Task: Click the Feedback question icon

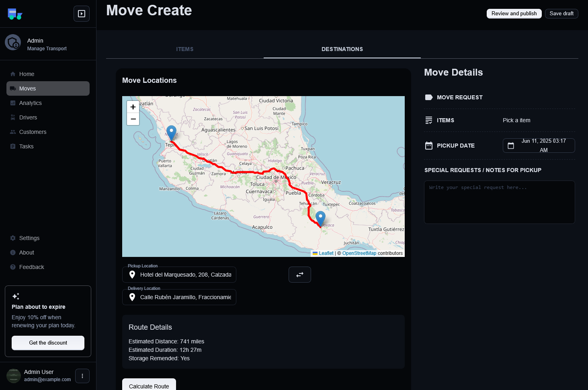Action: (x=13, y=267)
